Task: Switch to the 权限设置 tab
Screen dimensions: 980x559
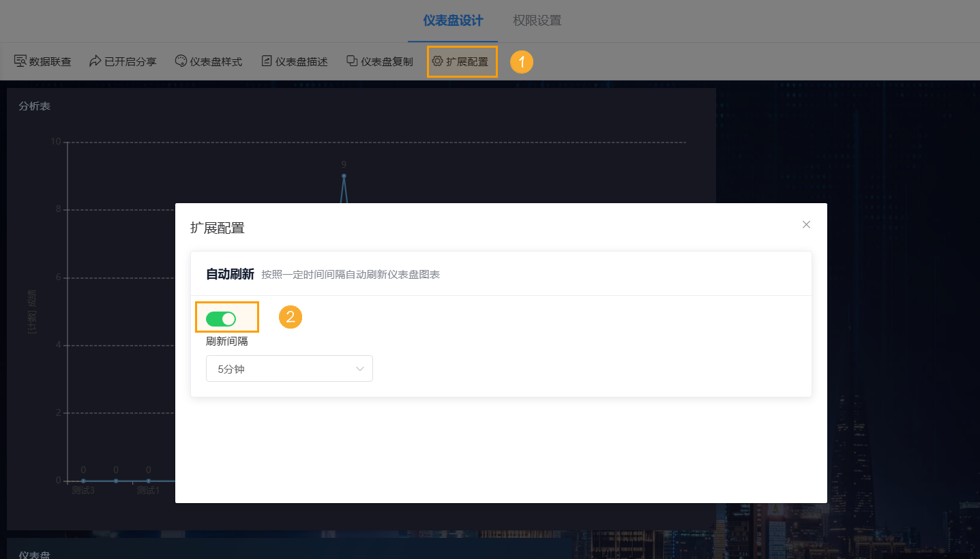Action: (x=538, y=20)
